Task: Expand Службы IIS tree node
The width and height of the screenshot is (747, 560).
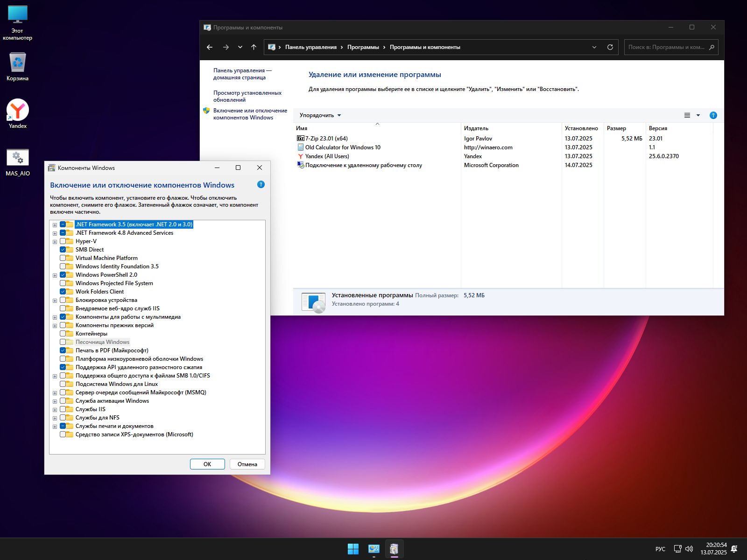Action: (55, 410)
